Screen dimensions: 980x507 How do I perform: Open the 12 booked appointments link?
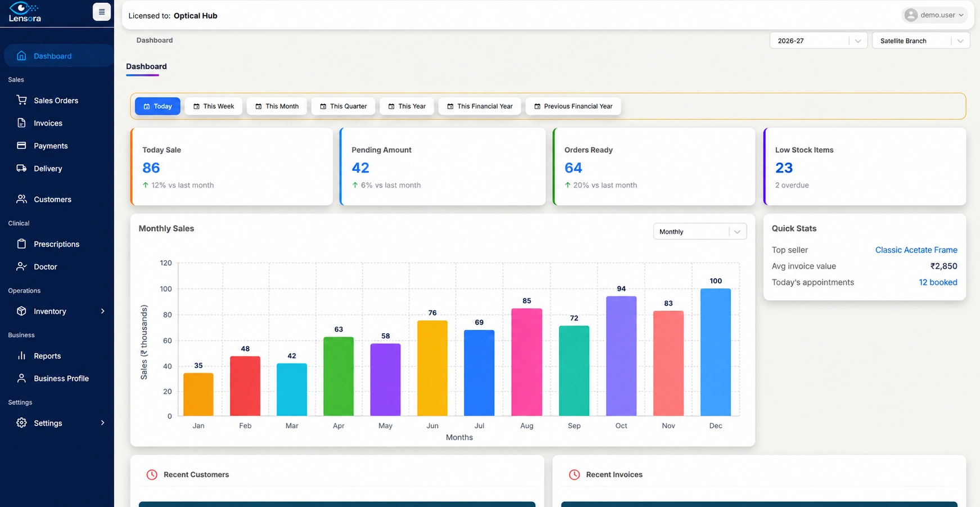coord(938,282)
